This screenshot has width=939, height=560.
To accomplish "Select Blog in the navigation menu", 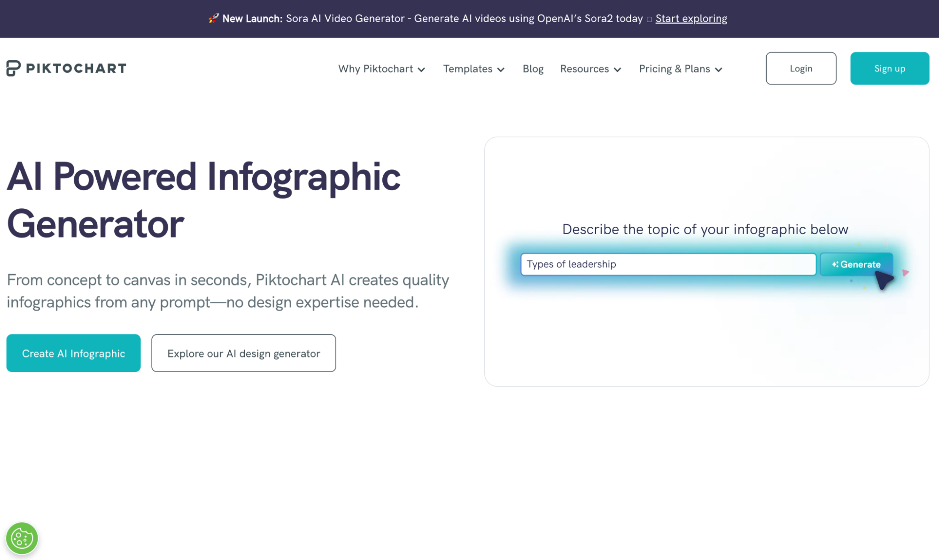I will (x=533, y=69).
